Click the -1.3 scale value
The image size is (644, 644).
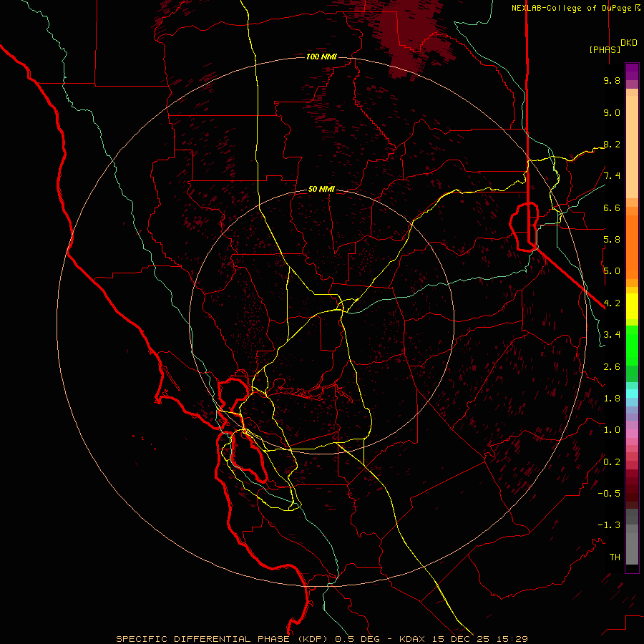point(609,525)
